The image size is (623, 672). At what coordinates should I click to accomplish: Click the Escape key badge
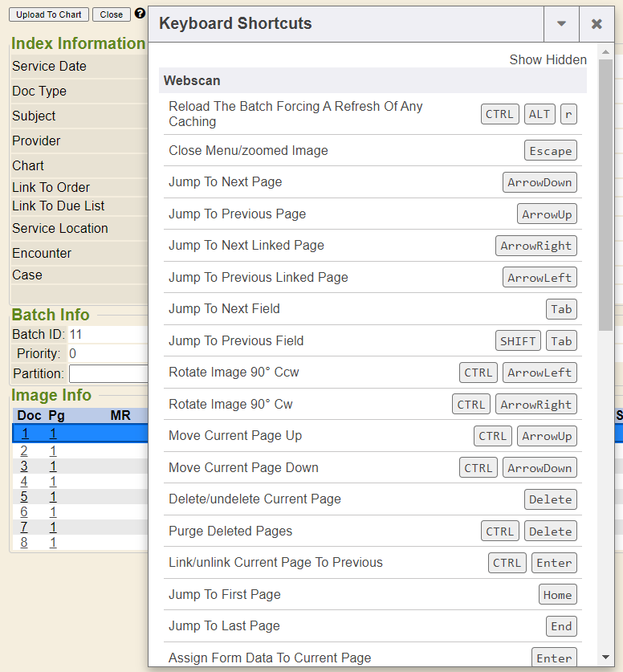tap(550, 151)
